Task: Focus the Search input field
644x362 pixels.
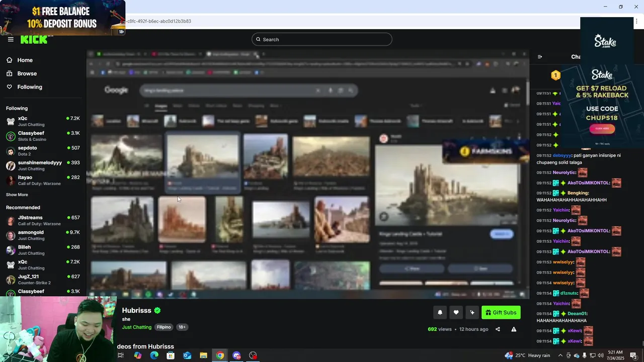Action: tap(321, 39)
